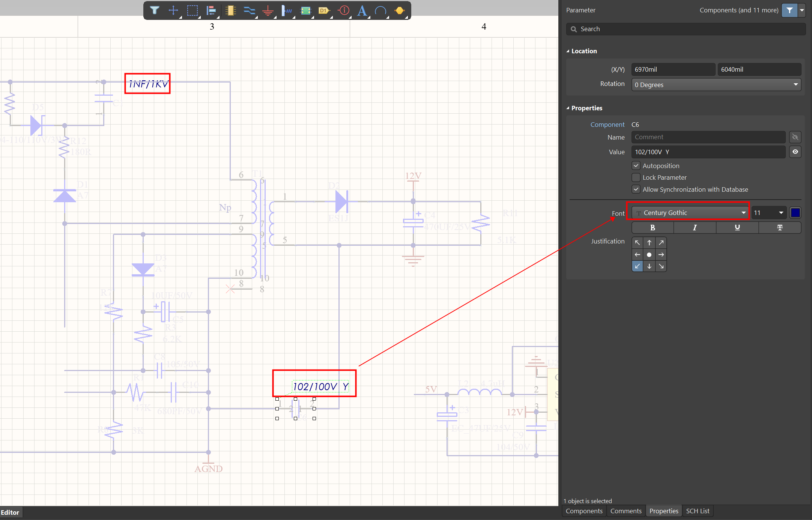Viewport: 812px width, 520px height.
Task: Uncheck the Autoposition checkbox
Action: click(x=636, y=165)
